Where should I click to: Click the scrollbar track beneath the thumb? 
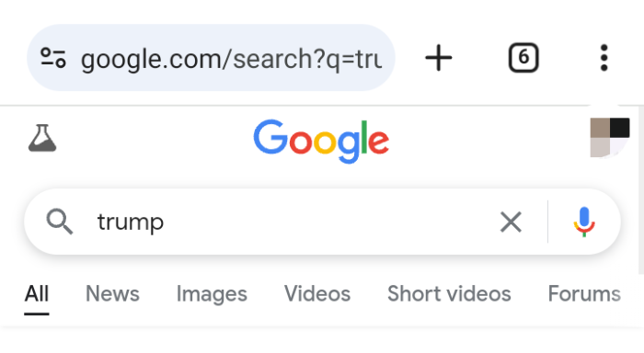click(641, 313)
